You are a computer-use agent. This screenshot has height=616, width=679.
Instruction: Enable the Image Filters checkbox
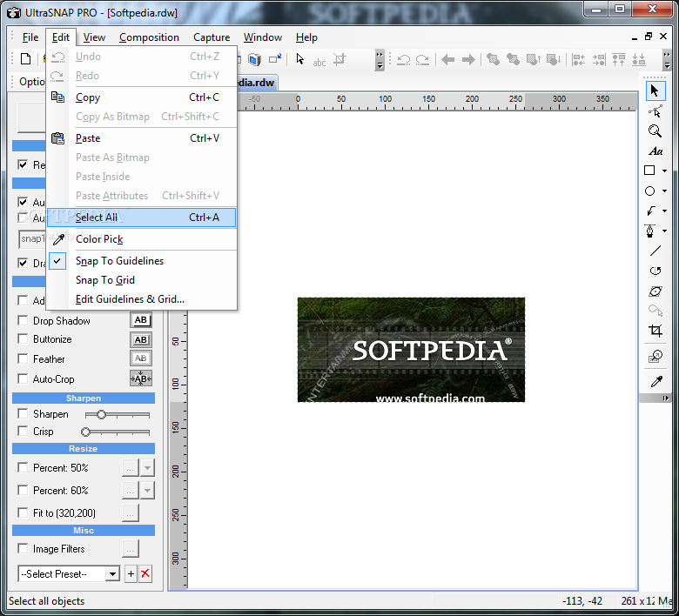point(23,548)
